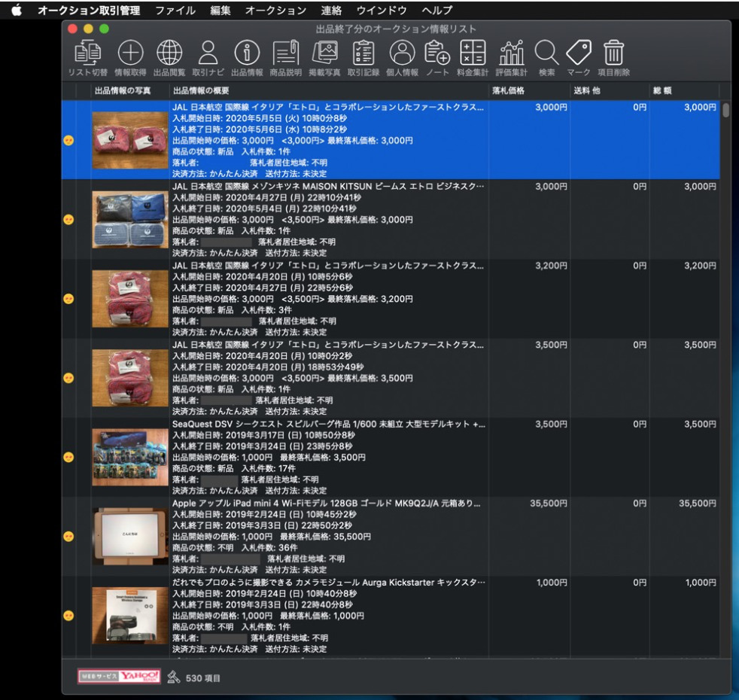Select the Aurga camera module thumbnail
Viewport: 739px width, 700px height.
130,615
